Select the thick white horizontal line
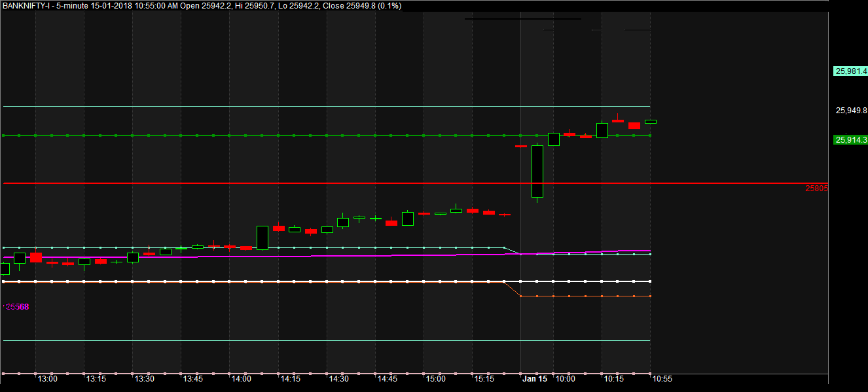868x392 pixels. pos(326,281)
